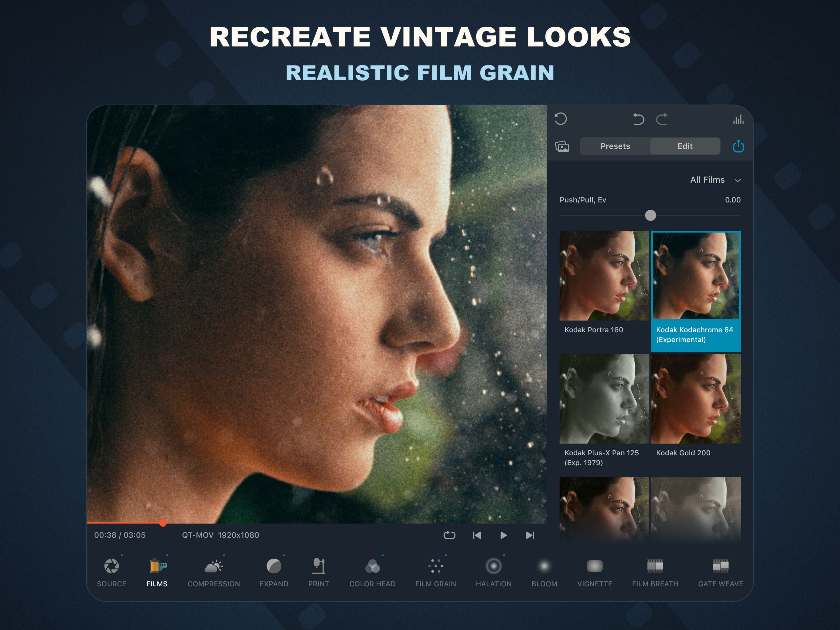This screenshot has width=840, height=630.
Task: Choose Kodak Gold 200 film preset
Action: click(x=695, y=399)
